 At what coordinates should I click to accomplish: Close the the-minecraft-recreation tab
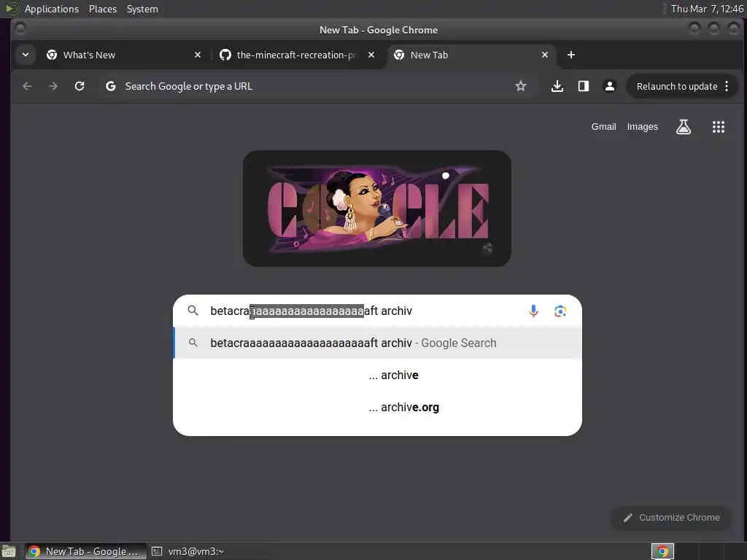[x=371, y=55]
